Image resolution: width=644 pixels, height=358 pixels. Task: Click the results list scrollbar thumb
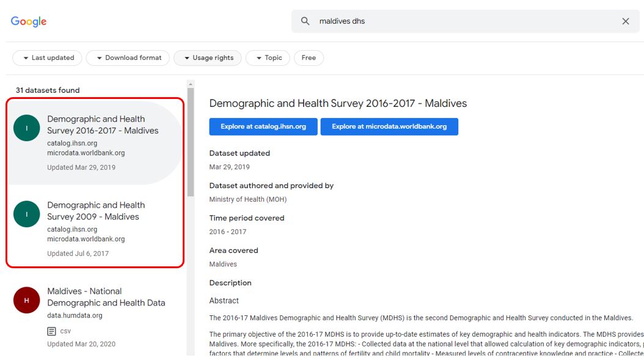click(191, 141)
